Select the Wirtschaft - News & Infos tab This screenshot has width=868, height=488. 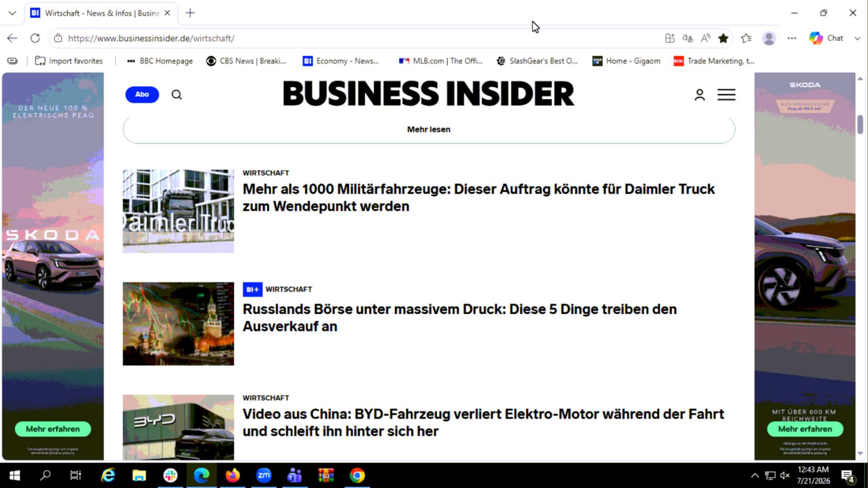[x=101, y=13]
